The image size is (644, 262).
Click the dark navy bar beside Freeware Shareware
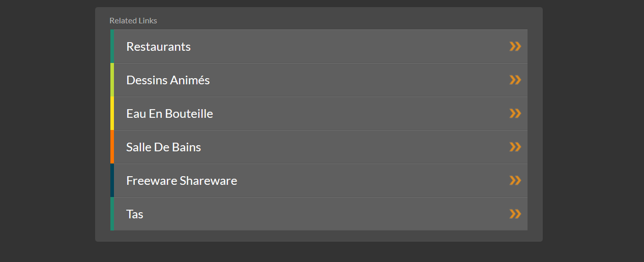(112, 180)
